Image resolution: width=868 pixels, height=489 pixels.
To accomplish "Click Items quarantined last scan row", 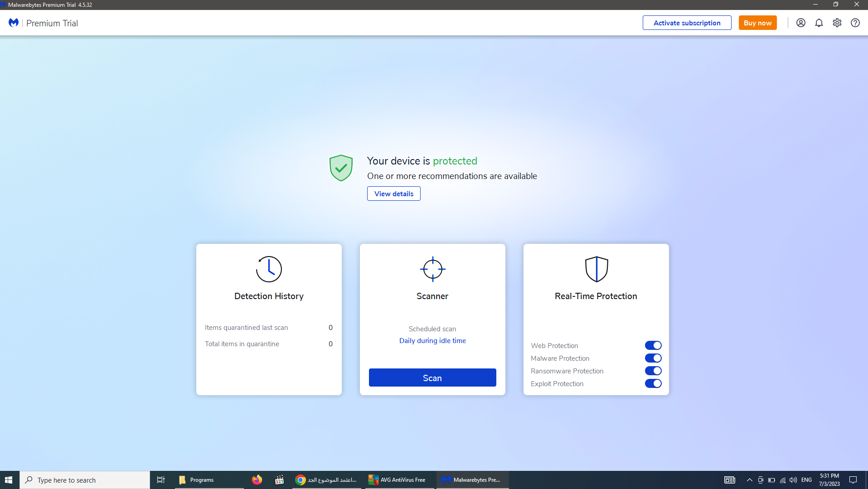I will click(269, 328).
